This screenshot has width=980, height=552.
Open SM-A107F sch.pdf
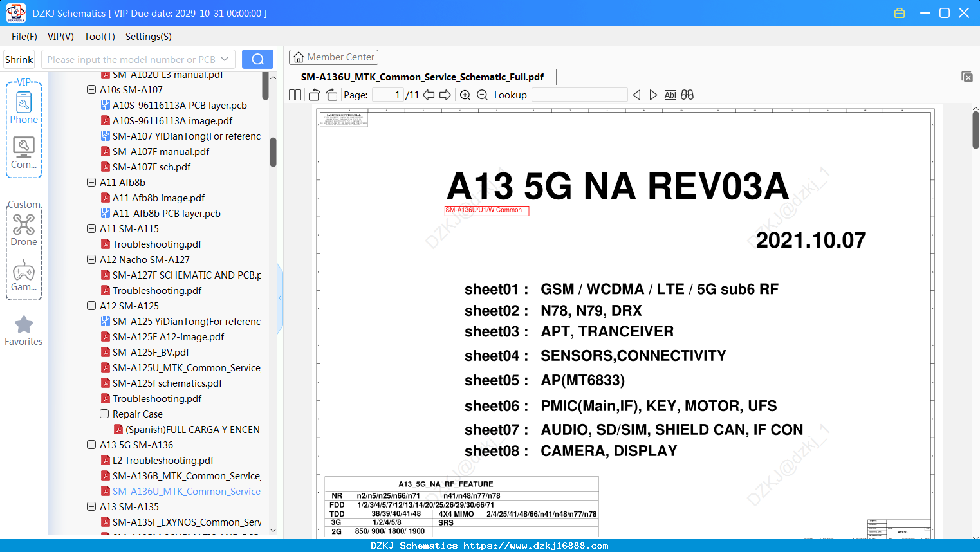coord(146,167)
